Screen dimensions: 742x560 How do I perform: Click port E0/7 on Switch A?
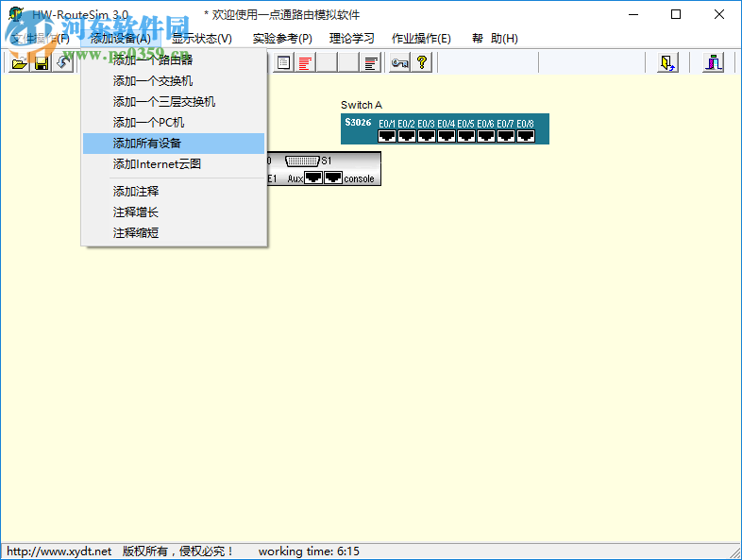click(506, 136)
